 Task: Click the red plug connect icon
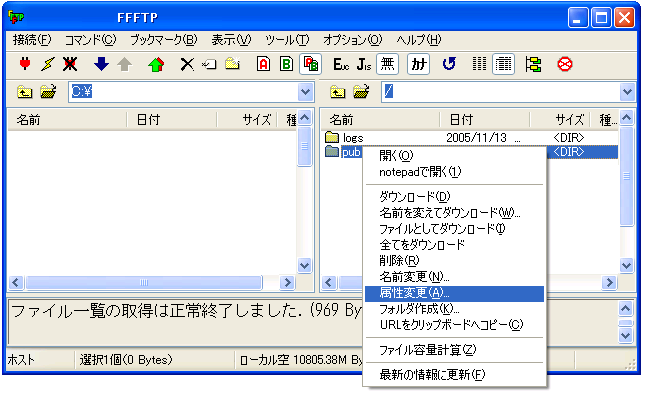[x=25, y=64]
